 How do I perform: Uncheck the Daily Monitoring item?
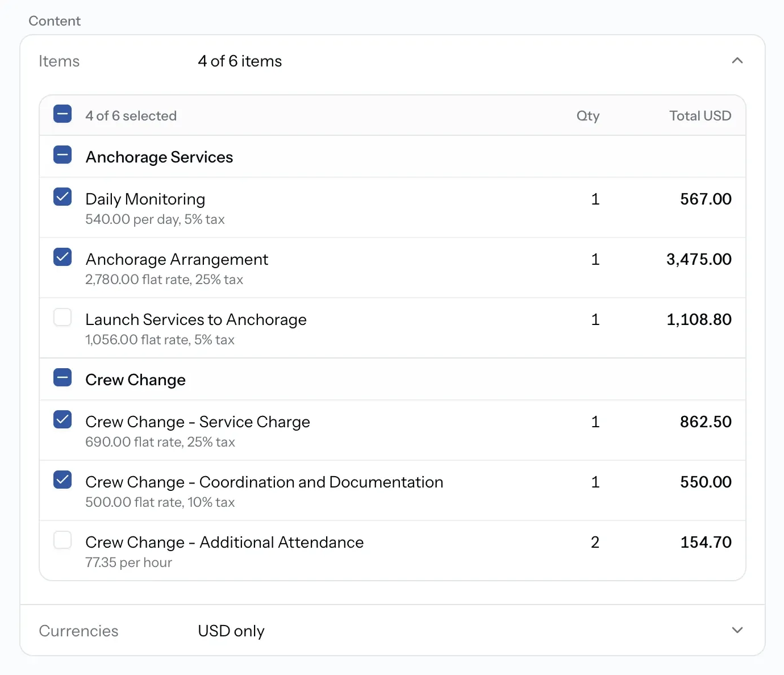click(x=62, y=197)
